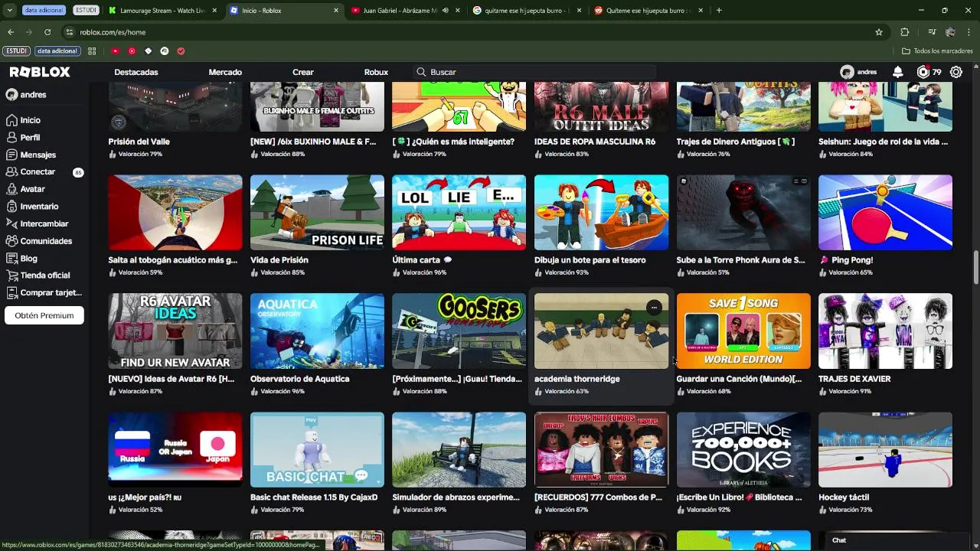Open data adicional bookmark in the bookmarks bar
This screenshot has height=551, width=980.
pos(57,51)
